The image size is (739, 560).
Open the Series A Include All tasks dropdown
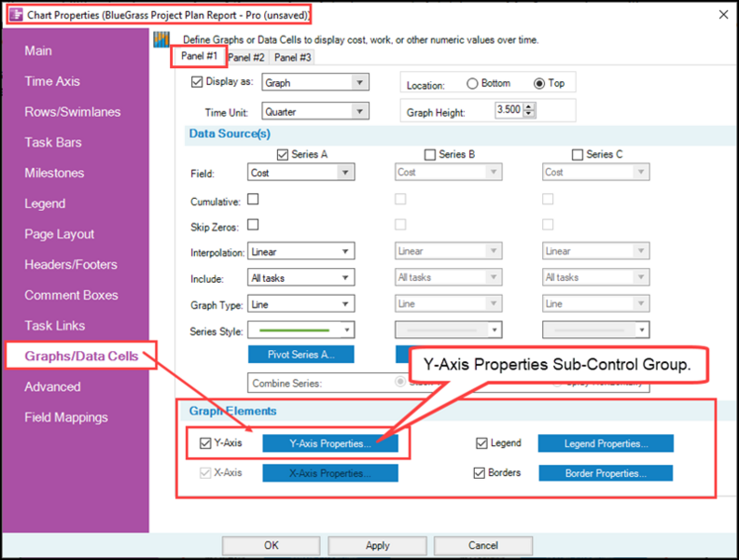(301, 277)
